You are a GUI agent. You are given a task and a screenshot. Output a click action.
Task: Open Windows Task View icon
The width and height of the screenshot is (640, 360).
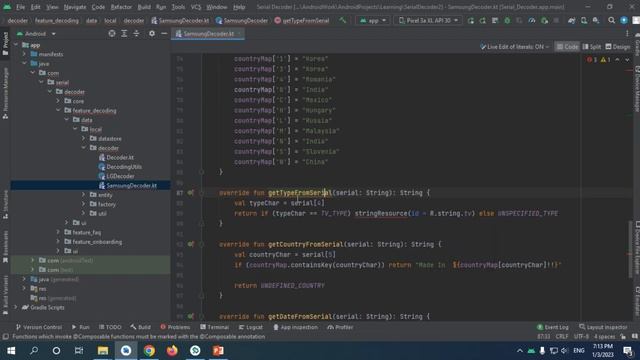tap(79, 351)
